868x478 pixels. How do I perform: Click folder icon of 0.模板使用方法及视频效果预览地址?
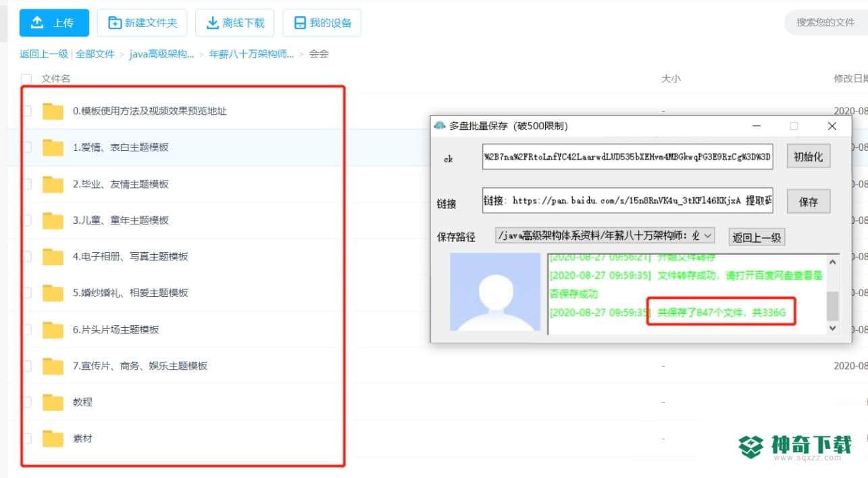click(53, 111)
